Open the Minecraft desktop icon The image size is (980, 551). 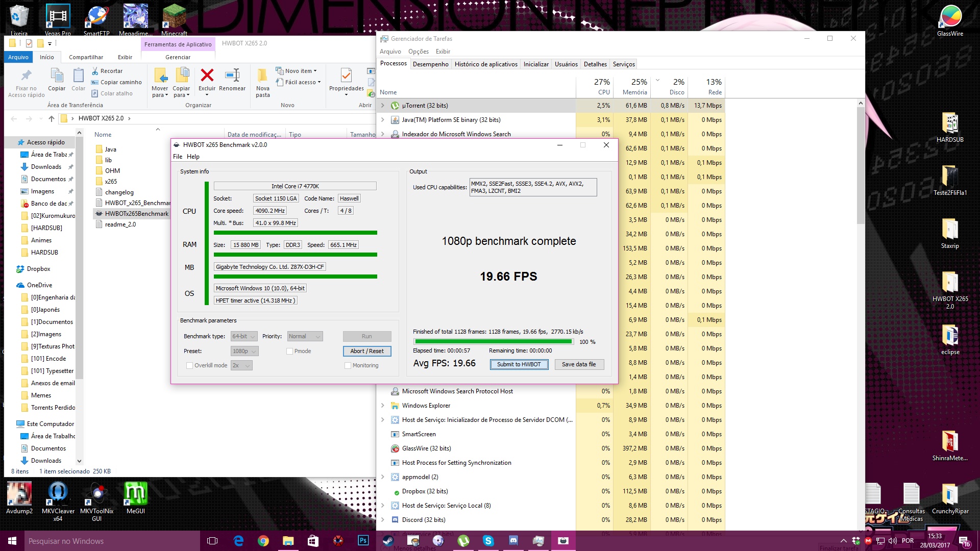tap(174, 19)
